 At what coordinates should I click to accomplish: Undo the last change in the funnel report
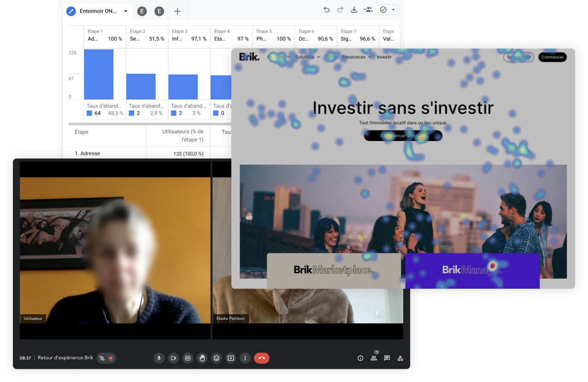click(327, 10)
